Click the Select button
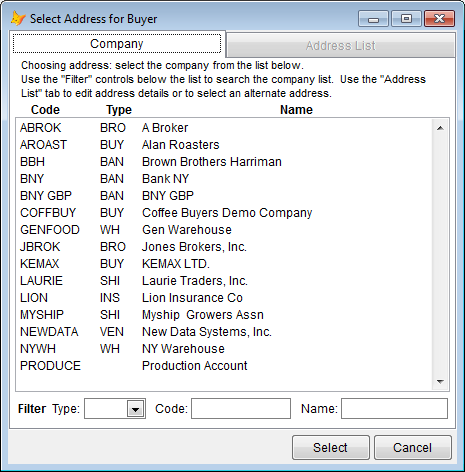 click(x=331, y=447)
